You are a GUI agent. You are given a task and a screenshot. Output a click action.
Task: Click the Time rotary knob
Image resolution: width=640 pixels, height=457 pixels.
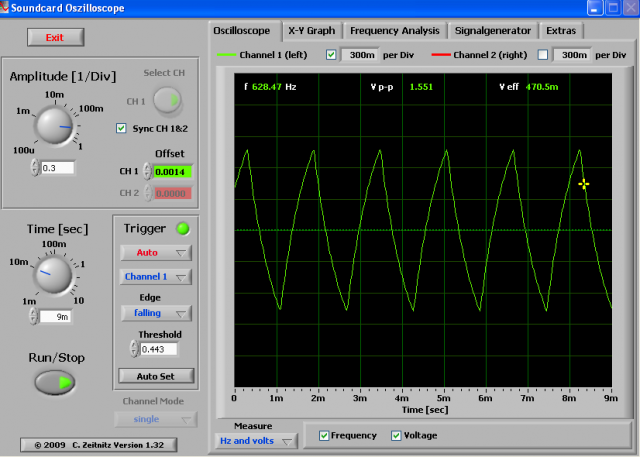click(x=53, y=275)
